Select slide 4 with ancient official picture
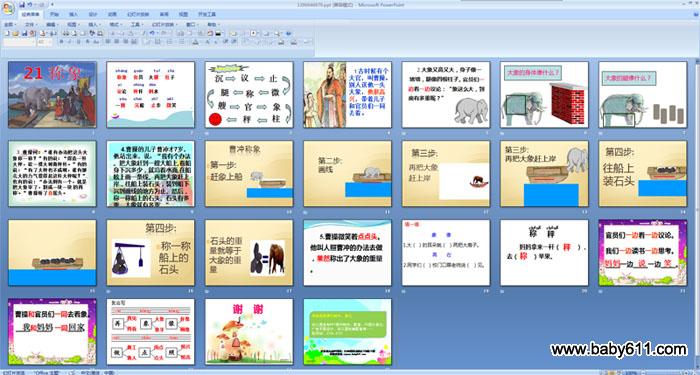The width and height of the screenshot is (700, 375). tap(347, 95)
